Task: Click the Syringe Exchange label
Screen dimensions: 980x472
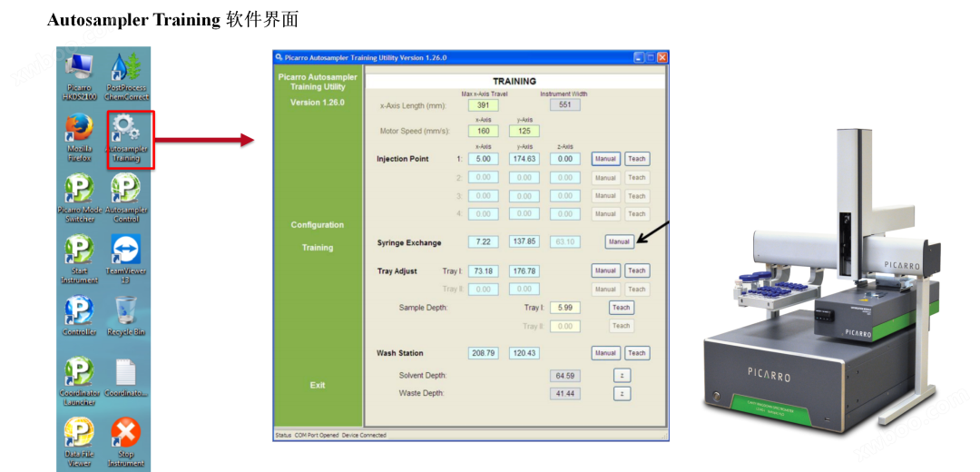Action: click(408, 242)
